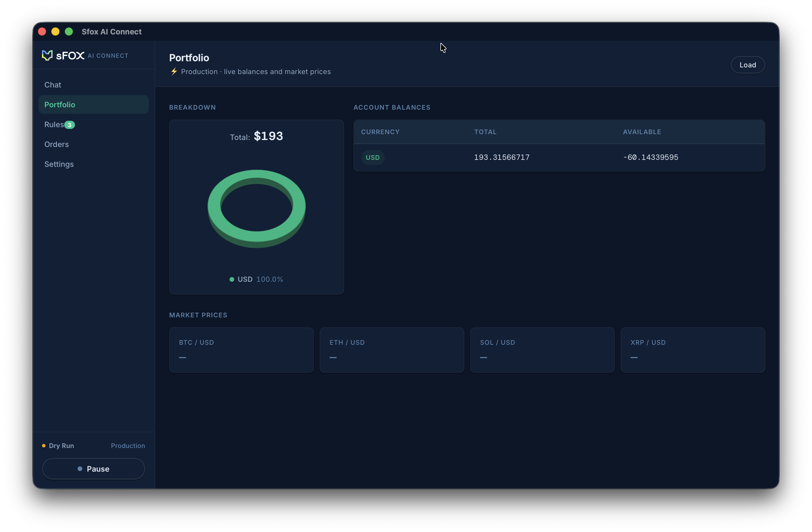This screenshot has width=812, height=532.
Task: Click the BTC / USD price card
Action: pyautogui.click(x=241, y=350)
